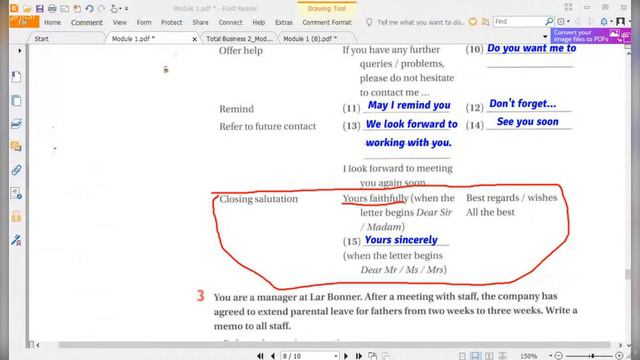Click the touch mode hand icon
The width and height of the screenshot is (640, 360).
[114, 8]
